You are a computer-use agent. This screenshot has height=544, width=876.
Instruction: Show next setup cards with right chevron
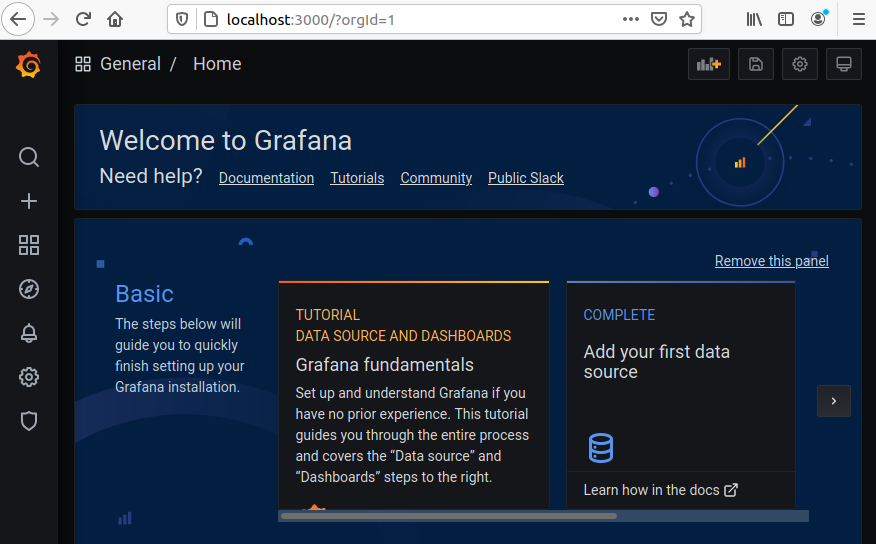[x=834, y=401]
